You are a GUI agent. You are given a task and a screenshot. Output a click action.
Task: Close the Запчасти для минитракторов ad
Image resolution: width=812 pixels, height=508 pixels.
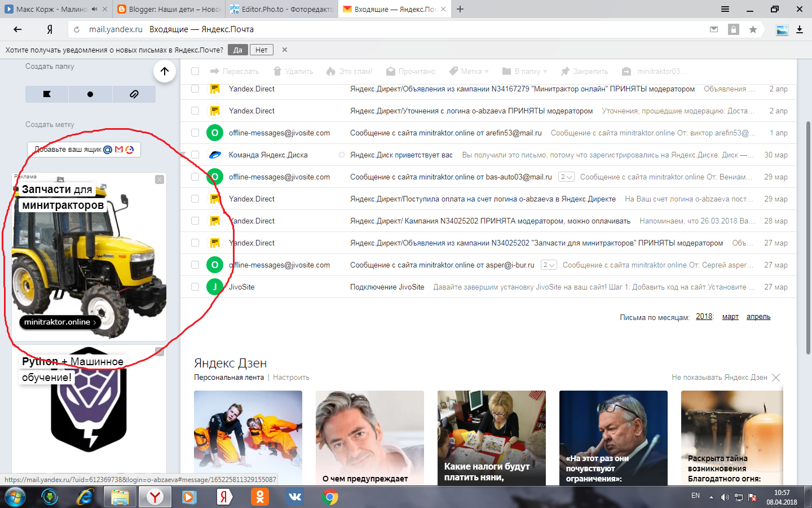pos(160,179)
